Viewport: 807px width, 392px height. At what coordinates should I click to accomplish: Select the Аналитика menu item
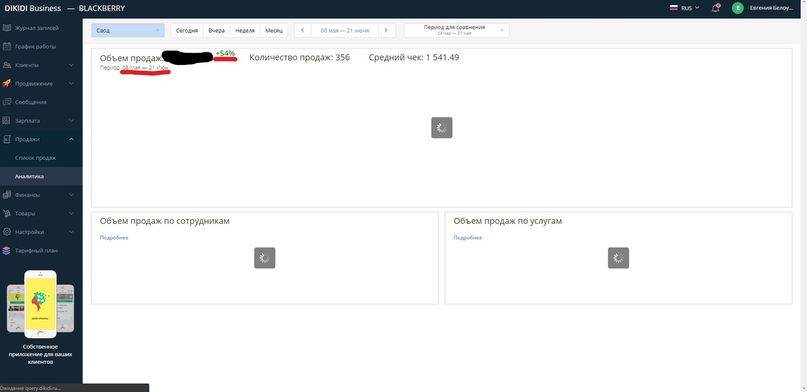(29, 176)
